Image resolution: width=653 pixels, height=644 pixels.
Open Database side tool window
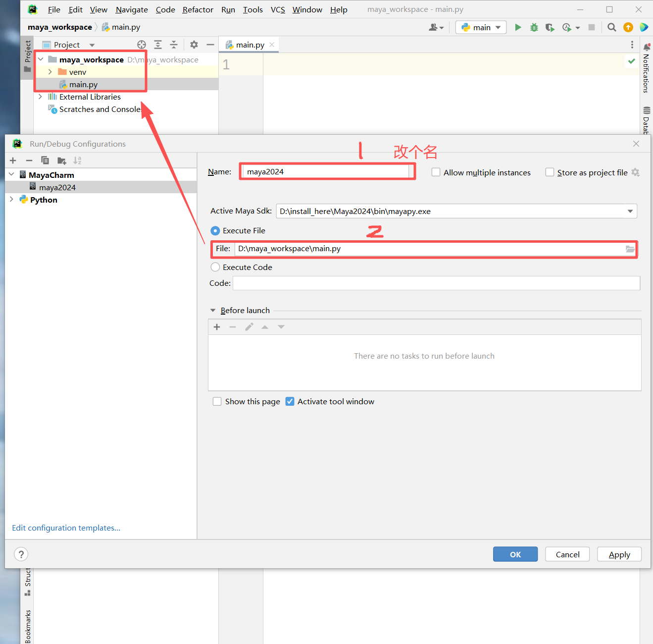(x=647, y=120)
